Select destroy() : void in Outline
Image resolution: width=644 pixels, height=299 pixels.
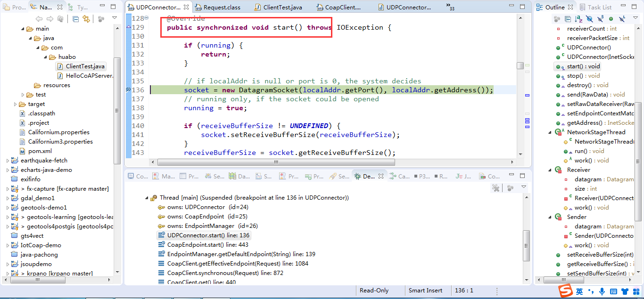click(582, 85)
